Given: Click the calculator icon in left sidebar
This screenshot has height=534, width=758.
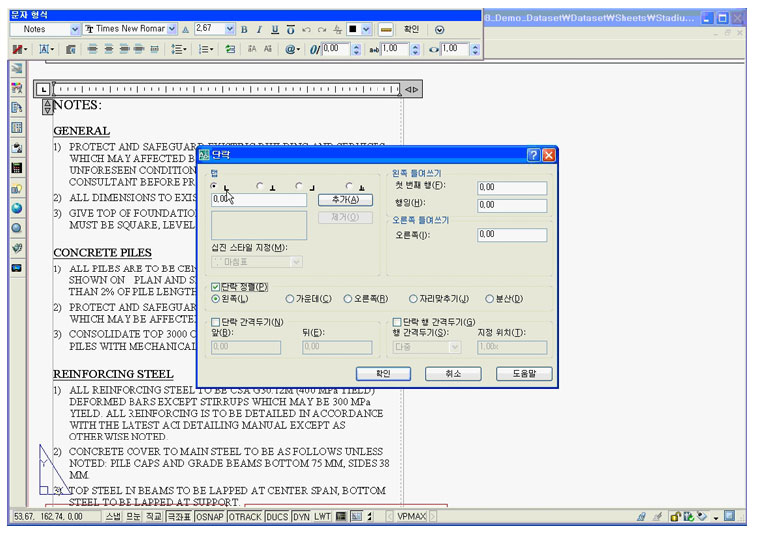Looking at the screenshot, I should coord(17,168).
